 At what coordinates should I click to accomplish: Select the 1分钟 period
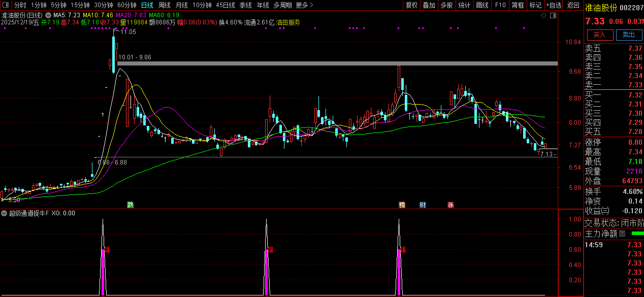pyautogui.click(x=39, y=5)
